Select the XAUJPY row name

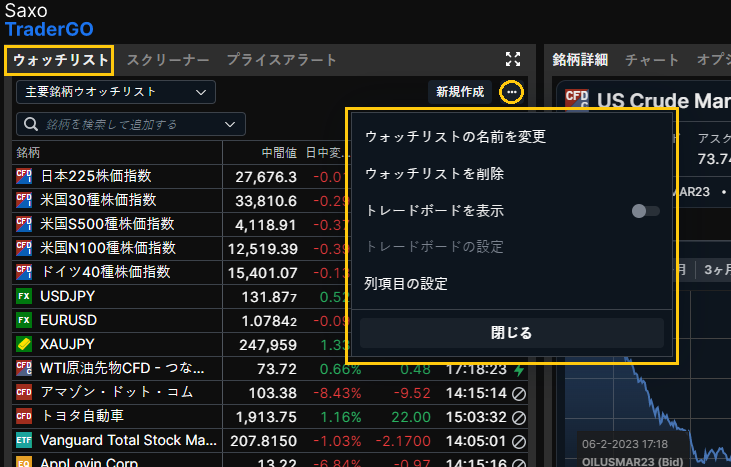67,344
